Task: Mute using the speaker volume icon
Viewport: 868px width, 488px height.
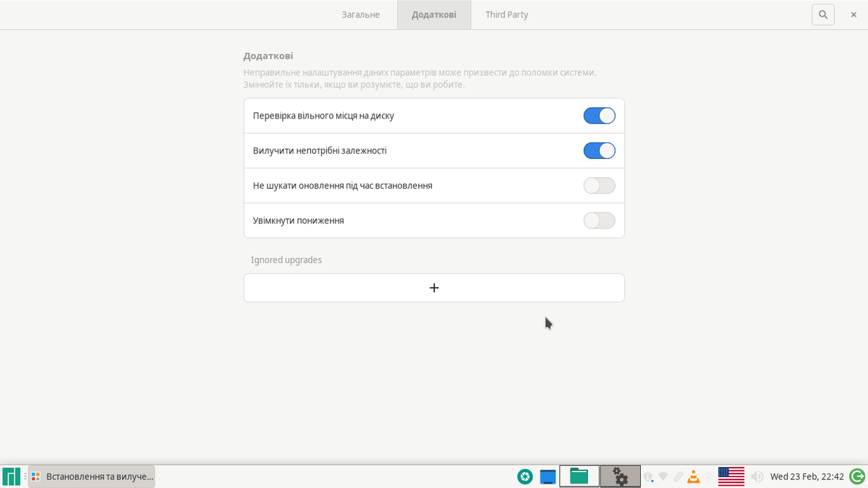Action: 757,476
